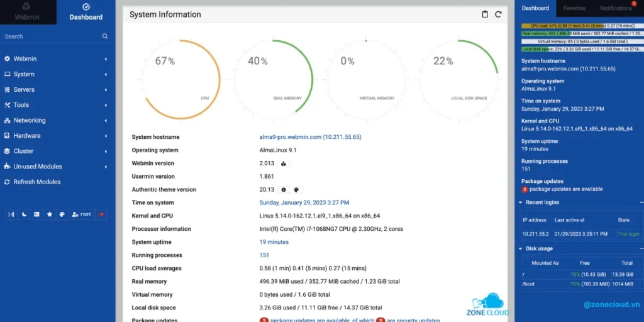Screen dimensions: 644x322
Task: Copy system information with clipboard icon
Action: (x=485, y=14)
